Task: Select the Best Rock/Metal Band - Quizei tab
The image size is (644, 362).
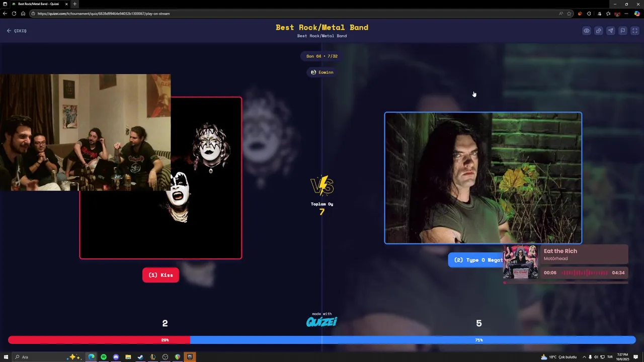Action: point(39,4)
